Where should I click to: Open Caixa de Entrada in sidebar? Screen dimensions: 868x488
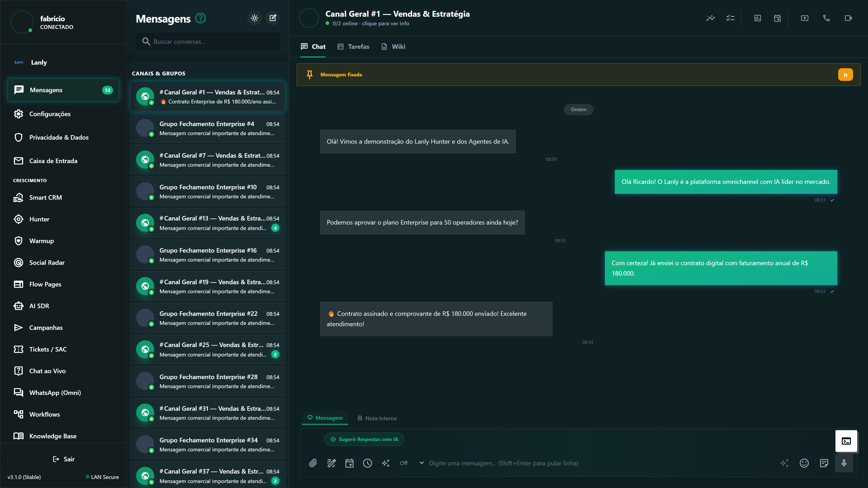click(63, 161)
